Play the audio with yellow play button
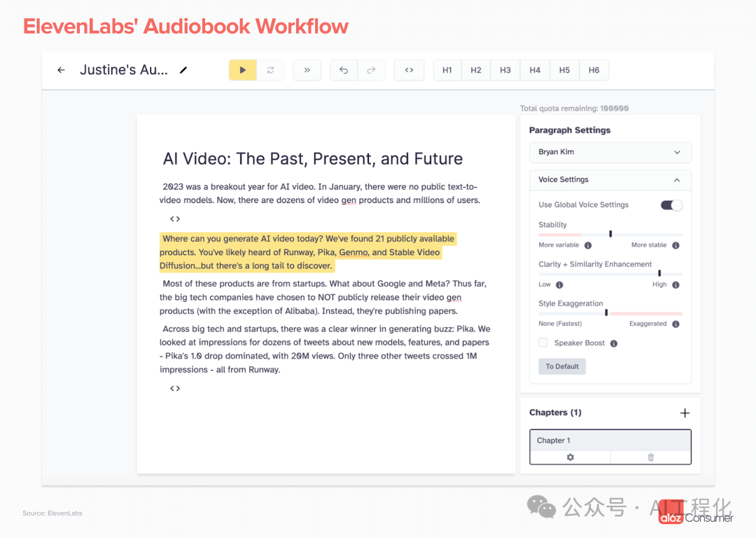The height and width of the screenshot is (538, 756). point(242,70)
